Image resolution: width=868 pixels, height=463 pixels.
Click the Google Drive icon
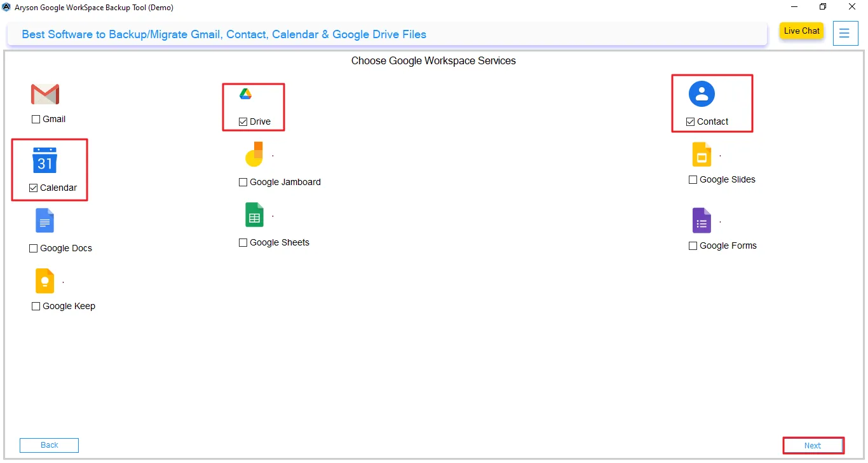(x=245, y=92)
